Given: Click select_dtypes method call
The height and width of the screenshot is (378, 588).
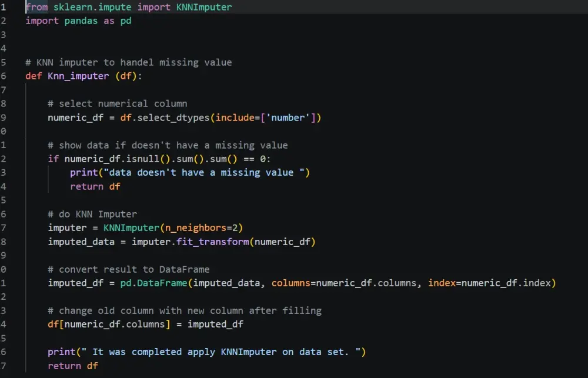Looking at the screenshot, I should point(173,118).
